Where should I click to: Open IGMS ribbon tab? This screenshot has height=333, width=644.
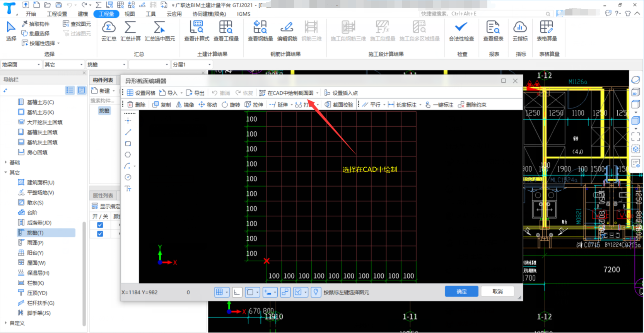pyautogui.click(x=244, y=14)
